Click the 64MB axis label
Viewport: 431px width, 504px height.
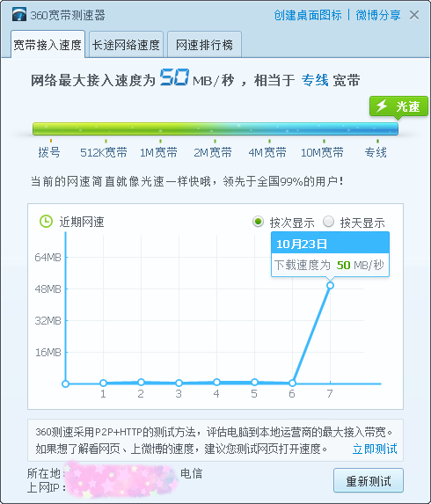coord(47,257)
